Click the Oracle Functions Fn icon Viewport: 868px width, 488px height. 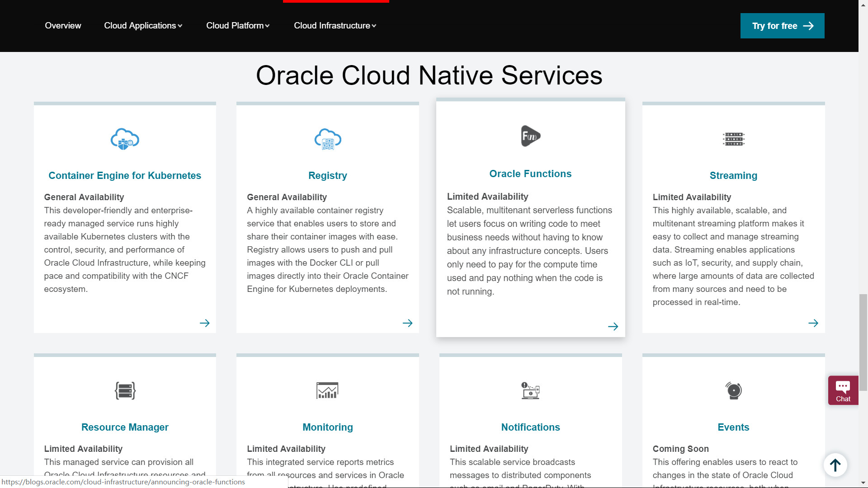530,136
